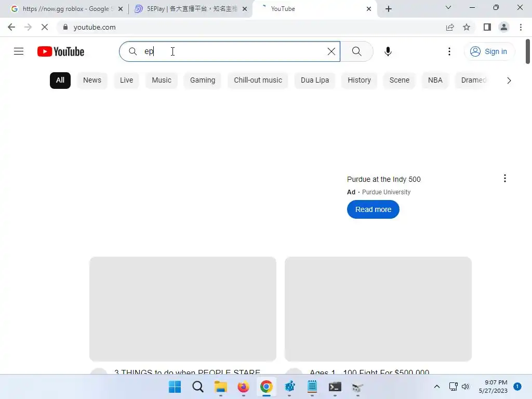Select the History filter chip
This screenshot has height=399, width=532.
(360, 81)
